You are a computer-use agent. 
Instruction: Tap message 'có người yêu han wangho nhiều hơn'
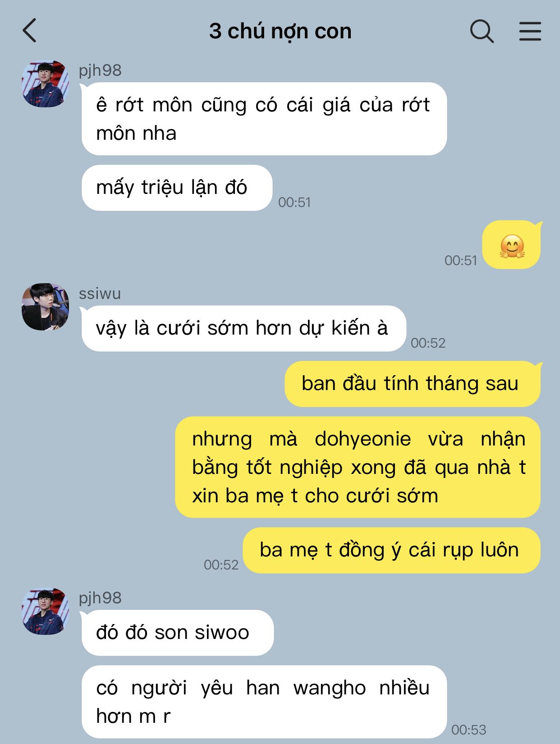click(264, 702)
